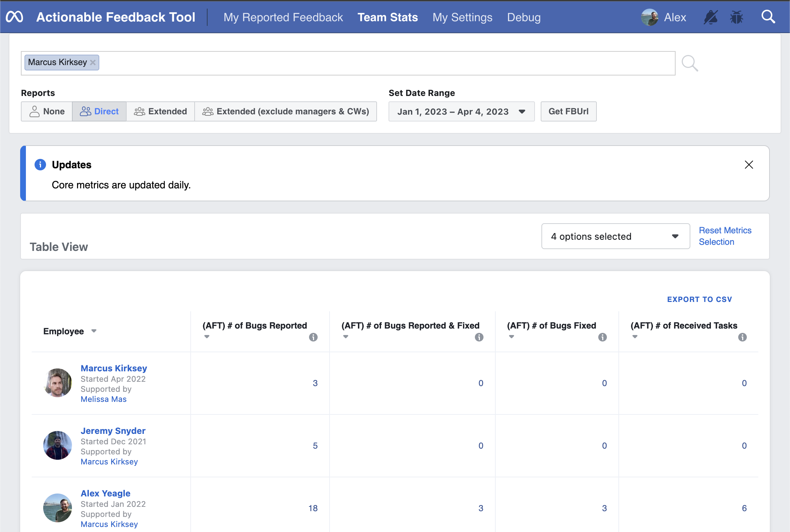Open the date range dropdown

pyautogui.click(x=461, y=111)
